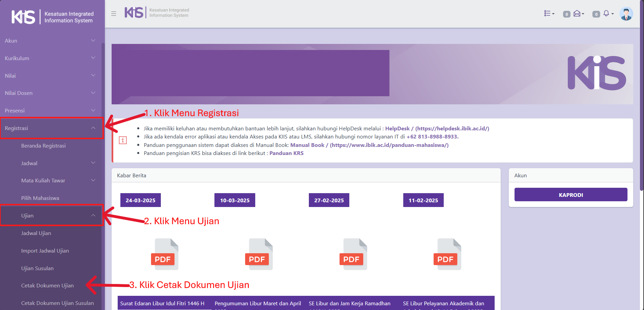Click the hamburger menu icon in header

coord(114,14)
